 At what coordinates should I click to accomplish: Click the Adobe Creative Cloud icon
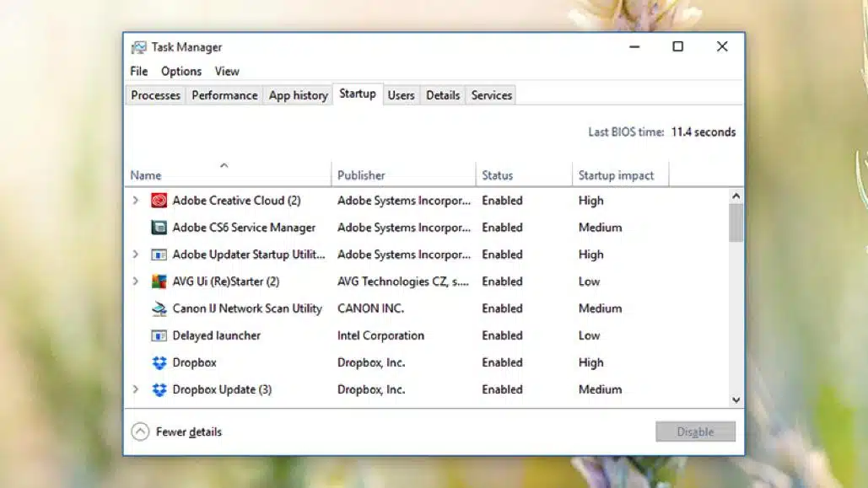(159, 201)
